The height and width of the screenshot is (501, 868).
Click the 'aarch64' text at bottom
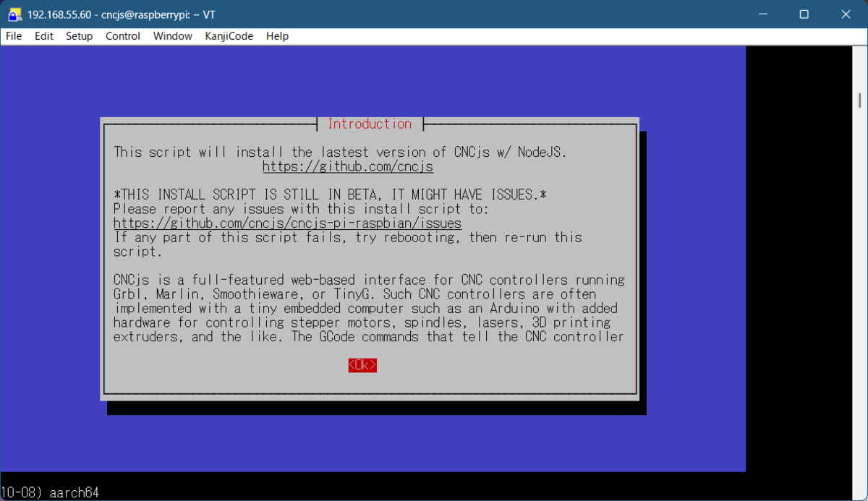coord(75,493)
